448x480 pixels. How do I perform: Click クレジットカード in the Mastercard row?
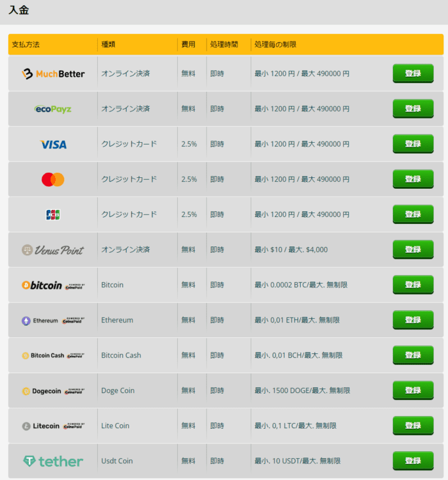(x=129, y=179)
